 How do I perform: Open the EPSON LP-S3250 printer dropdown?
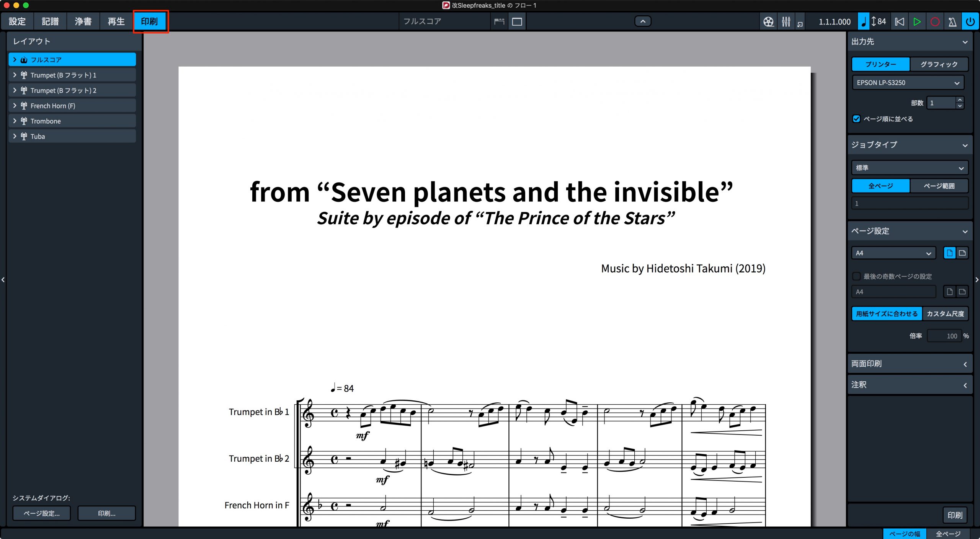coord(908,83)
